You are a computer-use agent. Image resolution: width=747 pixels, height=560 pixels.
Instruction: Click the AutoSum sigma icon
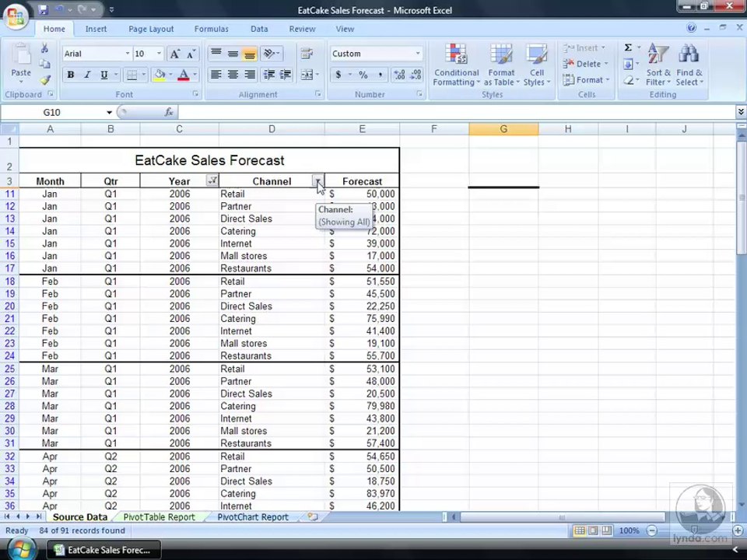(x=629, y=47)
